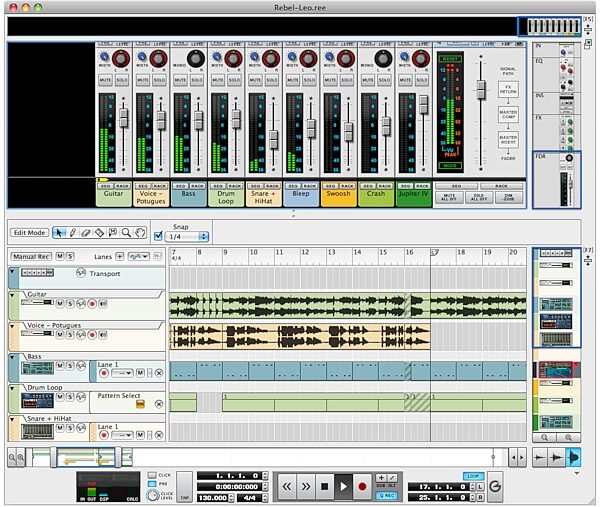Delete the Pattern Select lane with X

point(159,404)
